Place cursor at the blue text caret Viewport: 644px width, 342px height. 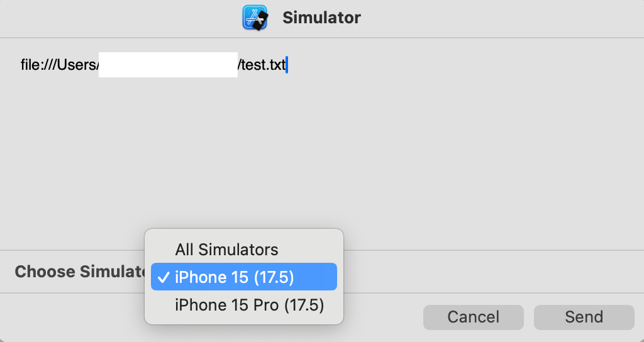tap(287, 65)
